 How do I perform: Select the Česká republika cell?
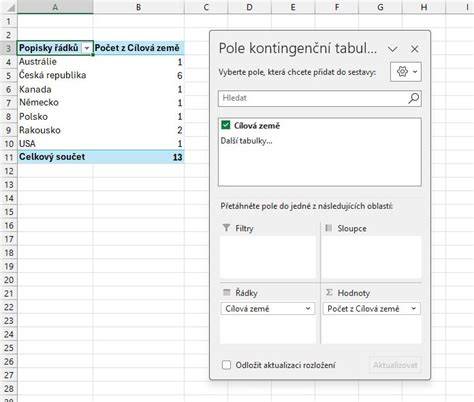(x=55, y=75)
